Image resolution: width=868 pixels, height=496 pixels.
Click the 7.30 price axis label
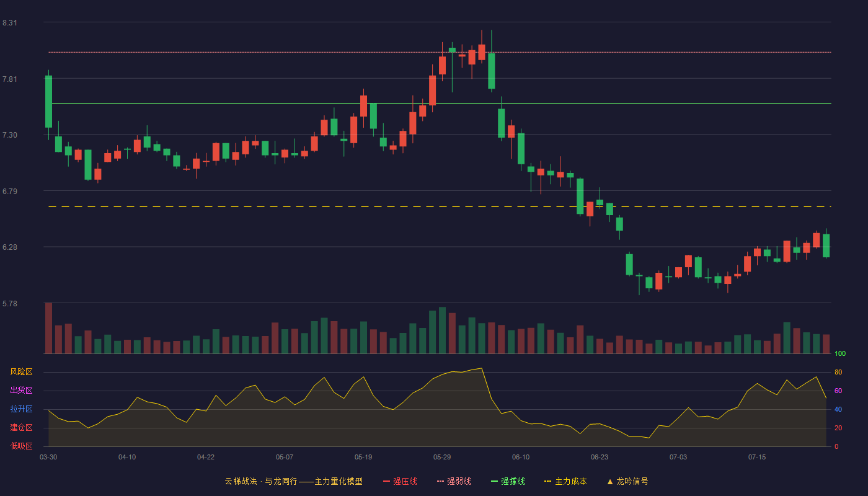click(x=10, y=135)
